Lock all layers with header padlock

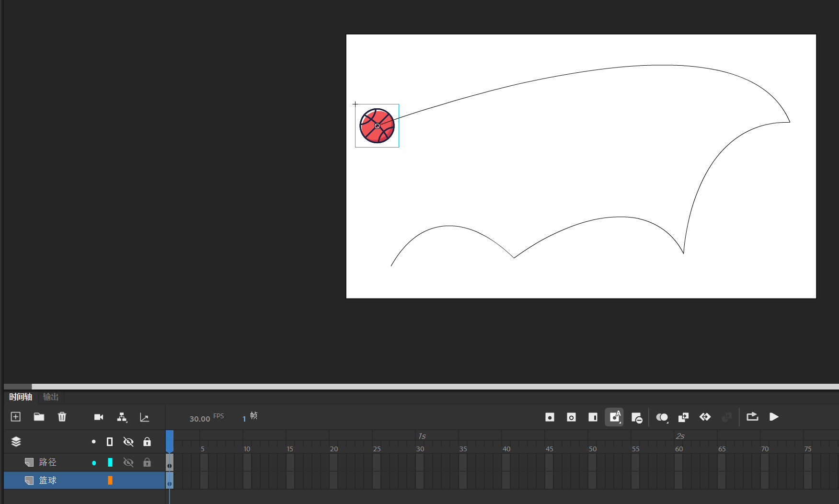[147, 442]
